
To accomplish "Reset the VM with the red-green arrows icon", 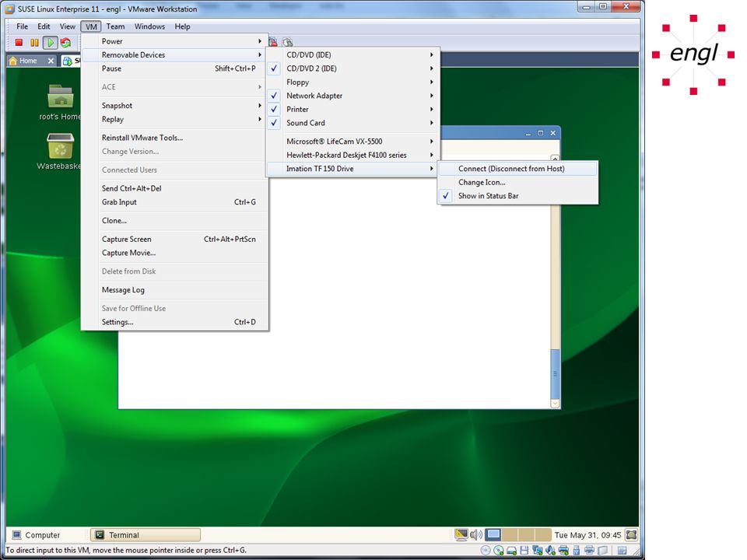I will tap(65, 42).
